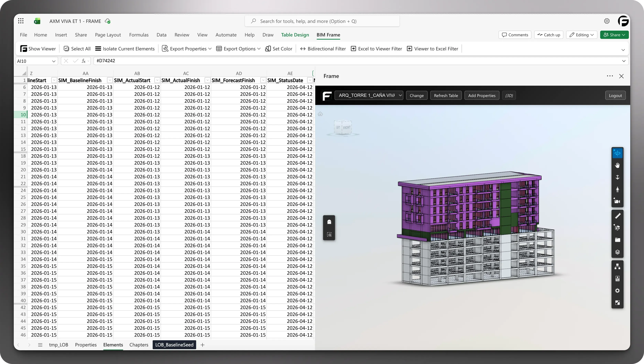The height and width of the screenshot is (364, 644).
Task: Click Select All in BIM Frame ribbon
Action: 77,49
